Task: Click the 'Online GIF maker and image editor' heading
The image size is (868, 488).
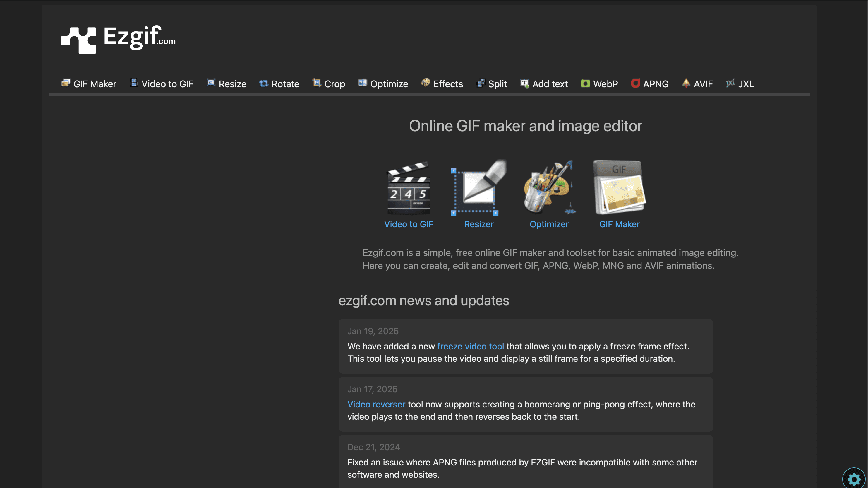Action: tap(526, 126)
